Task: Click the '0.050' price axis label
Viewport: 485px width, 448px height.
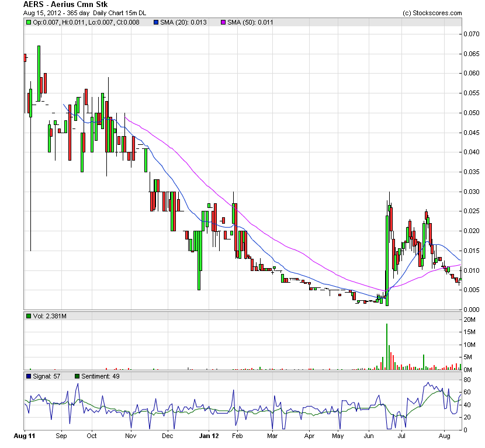Action: (x=472, y=113)
